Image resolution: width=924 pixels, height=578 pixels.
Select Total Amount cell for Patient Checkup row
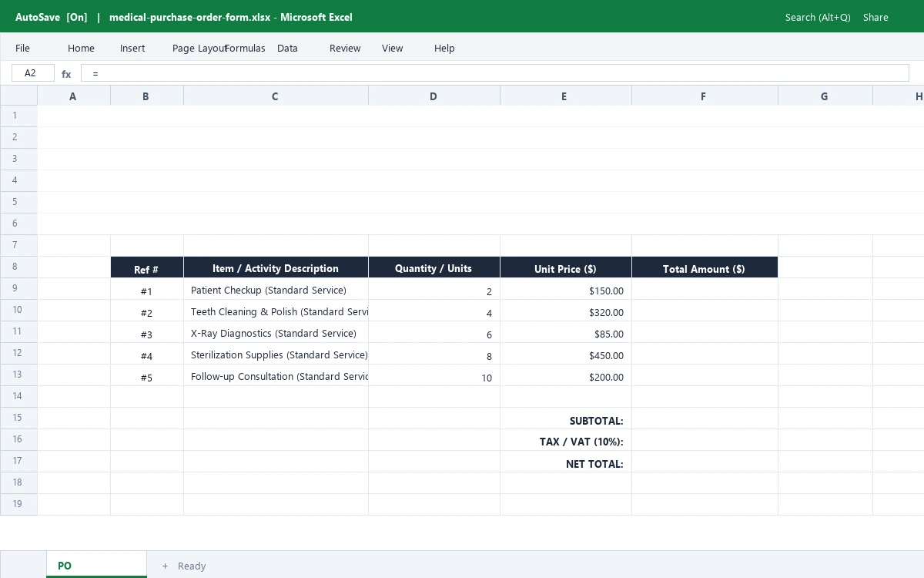pos(705,289)
